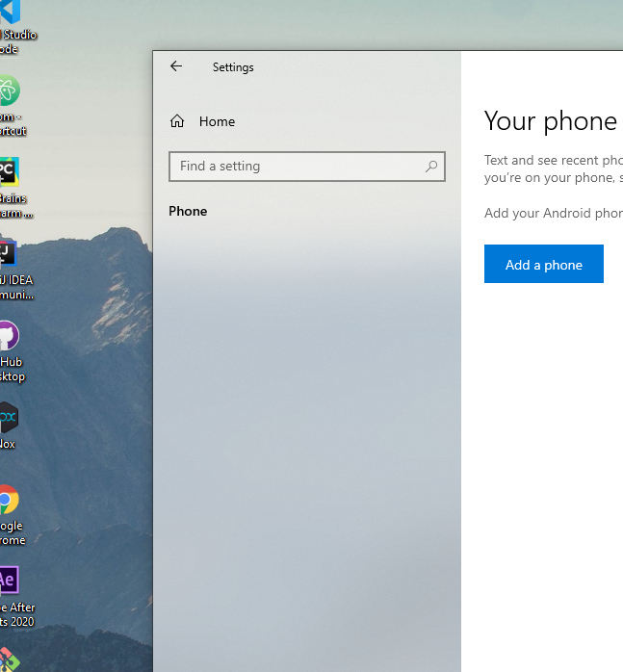Click the Home icon in Settings sidebar
This screenshot has width=623, height=672.
(177, 121)
